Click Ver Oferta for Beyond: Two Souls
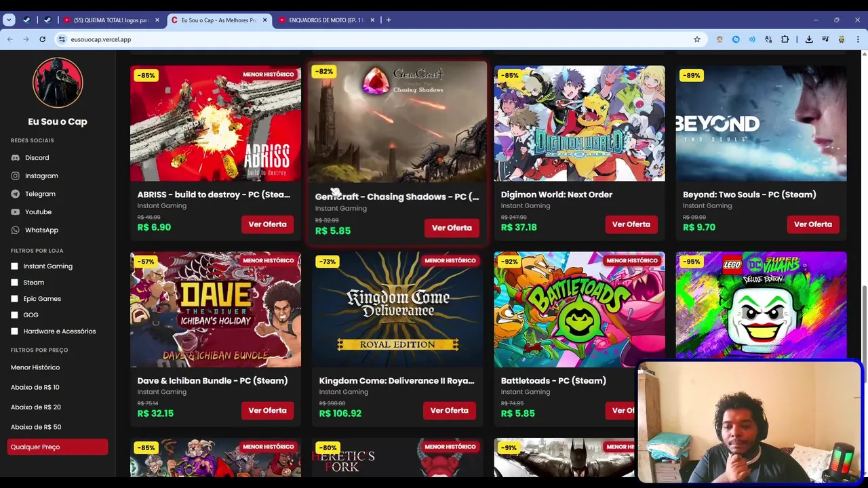 (813, 224)
